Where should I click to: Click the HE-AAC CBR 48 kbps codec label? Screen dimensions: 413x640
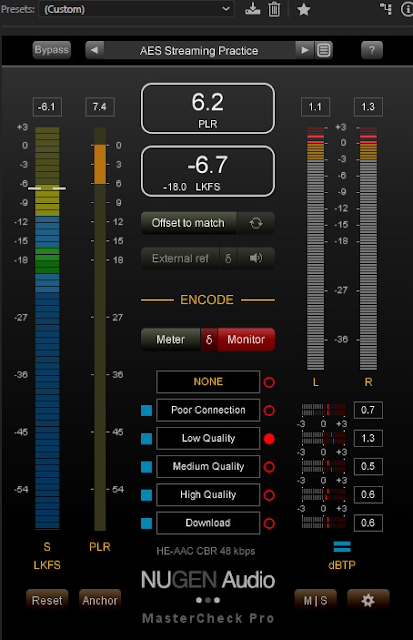coord(206,551)
